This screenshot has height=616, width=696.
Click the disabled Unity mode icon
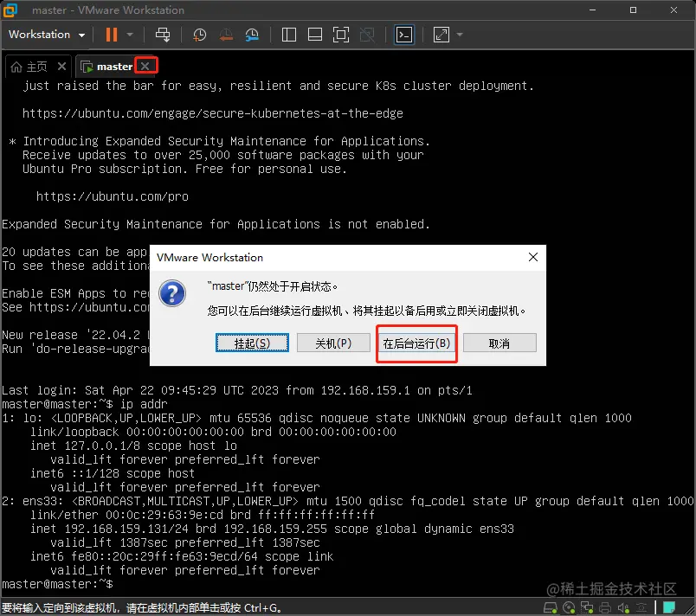coord(367,35)
